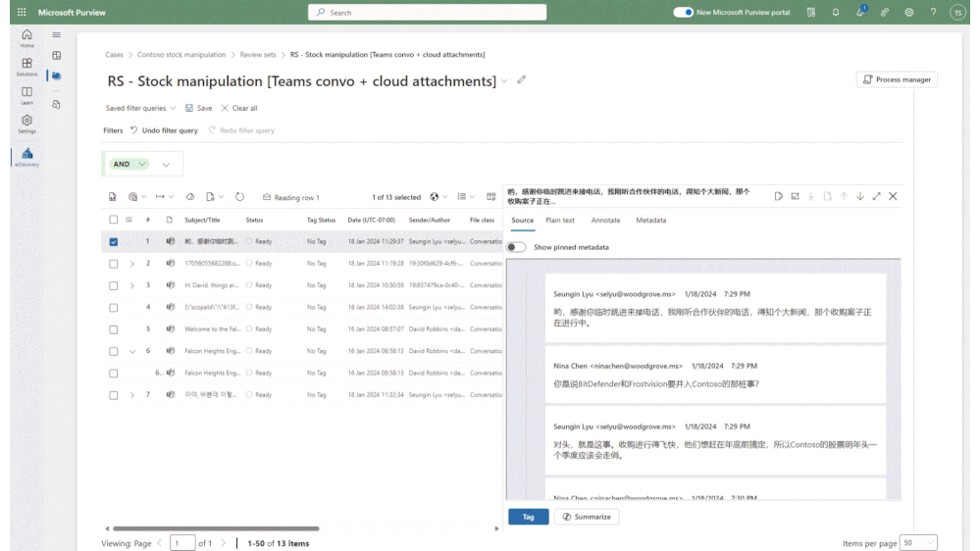
Task: Click the Process manager button
Action: pos(897,79)
